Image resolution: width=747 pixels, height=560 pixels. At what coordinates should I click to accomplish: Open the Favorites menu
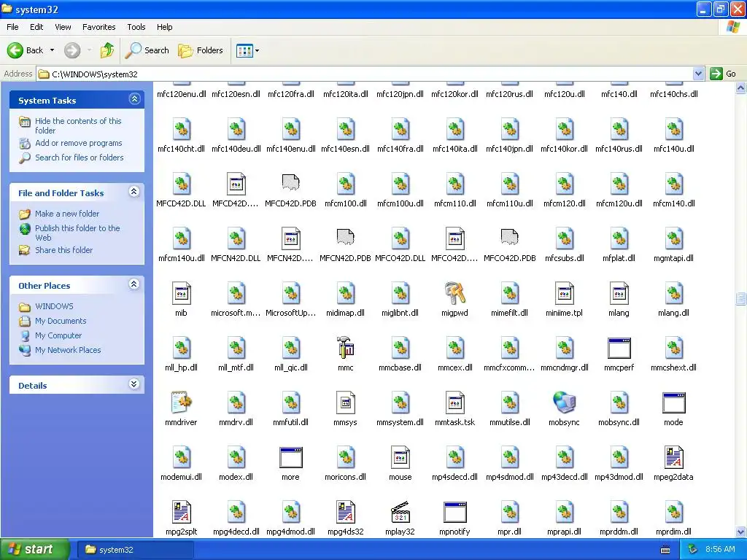point(98,27)
